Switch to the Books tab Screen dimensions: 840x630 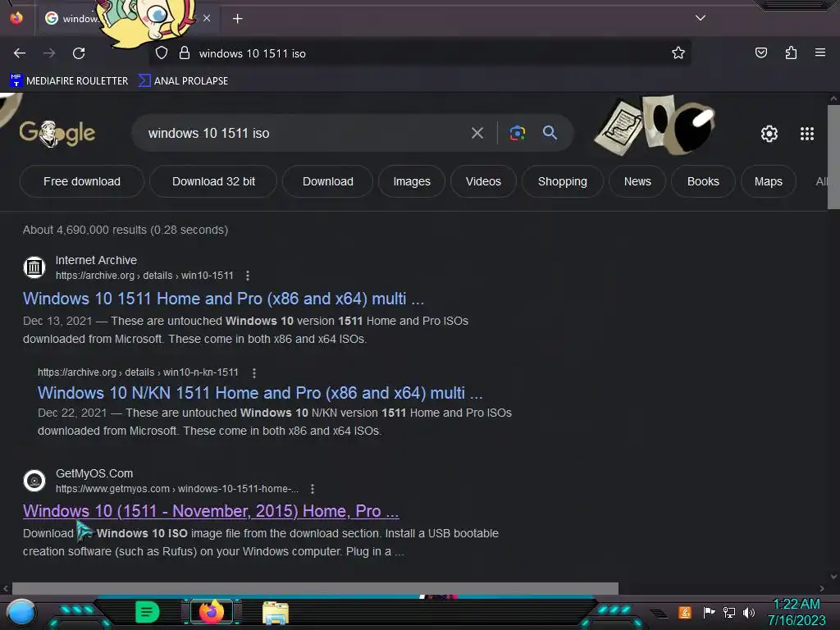(x=703, y=181)
